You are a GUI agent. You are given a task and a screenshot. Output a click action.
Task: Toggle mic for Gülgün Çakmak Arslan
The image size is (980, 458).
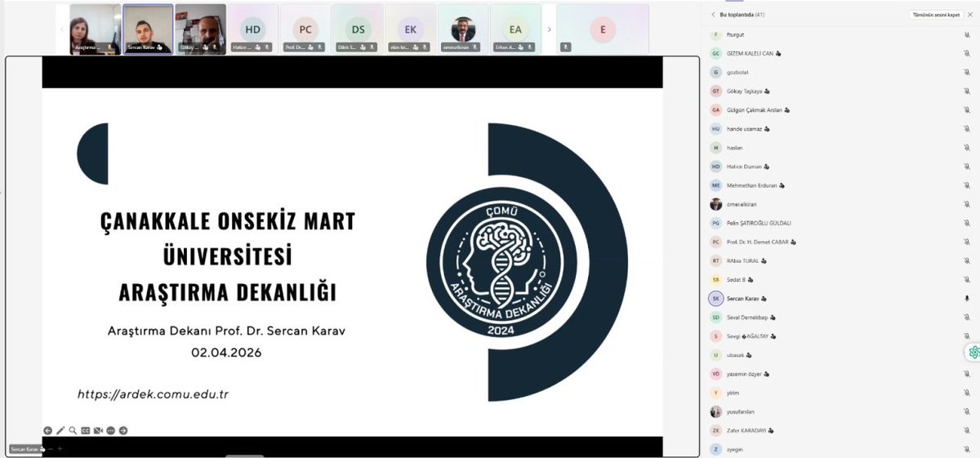coord(966,110)
